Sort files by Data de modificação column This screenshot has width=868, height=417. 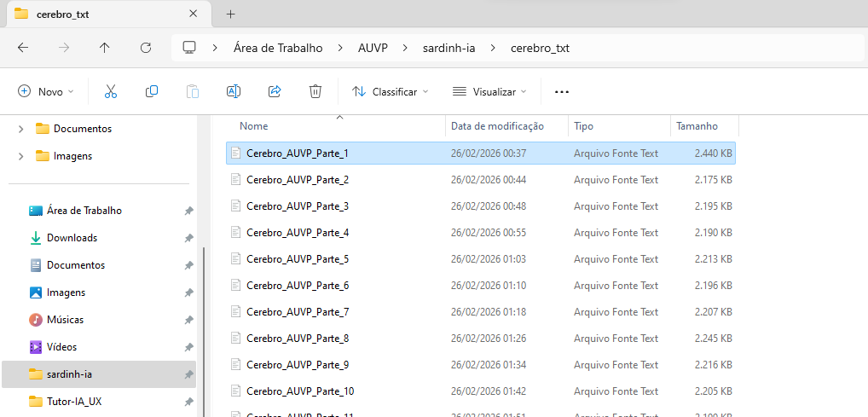point(497,126)
